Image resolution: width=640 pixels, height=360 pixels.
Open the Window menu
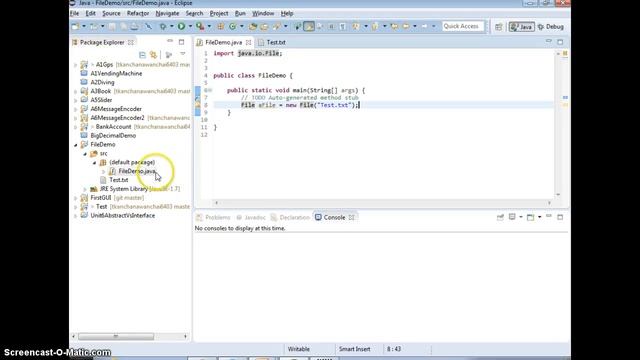click(263, 13)
